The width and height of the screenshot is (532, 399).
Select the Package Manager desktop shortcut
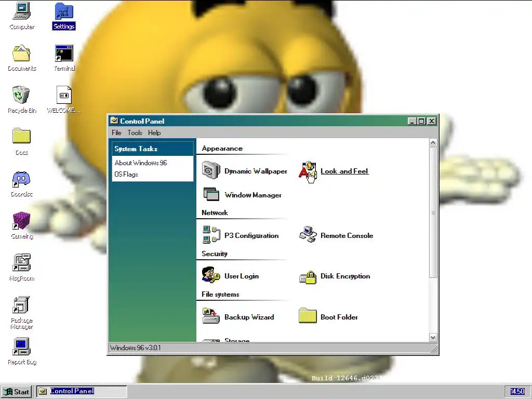(21, 304)
